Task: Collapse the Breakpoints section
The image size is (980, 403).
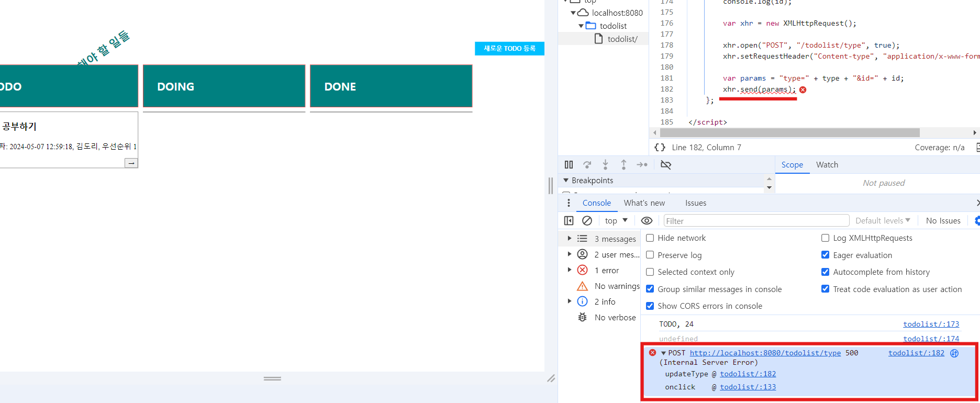Action: 566,181
